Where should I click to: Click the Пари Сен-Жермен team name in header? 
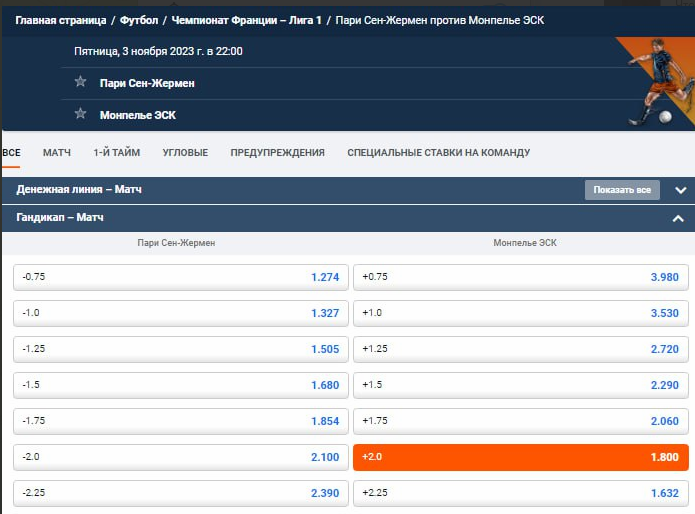[147, 83]
